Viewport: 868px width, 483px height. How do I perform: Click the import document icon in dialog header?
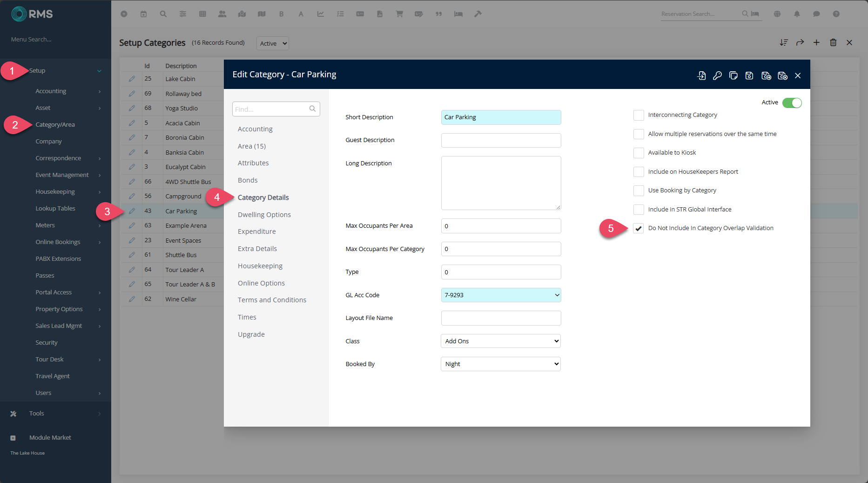(x=702, y=75)
